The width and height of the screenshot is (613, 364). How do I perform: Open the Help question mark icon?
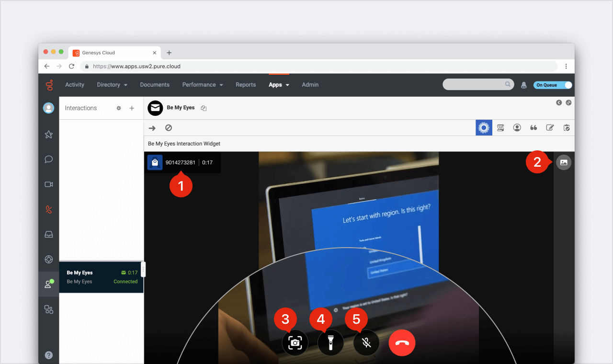pyautogui.click(x=49, y=355)
